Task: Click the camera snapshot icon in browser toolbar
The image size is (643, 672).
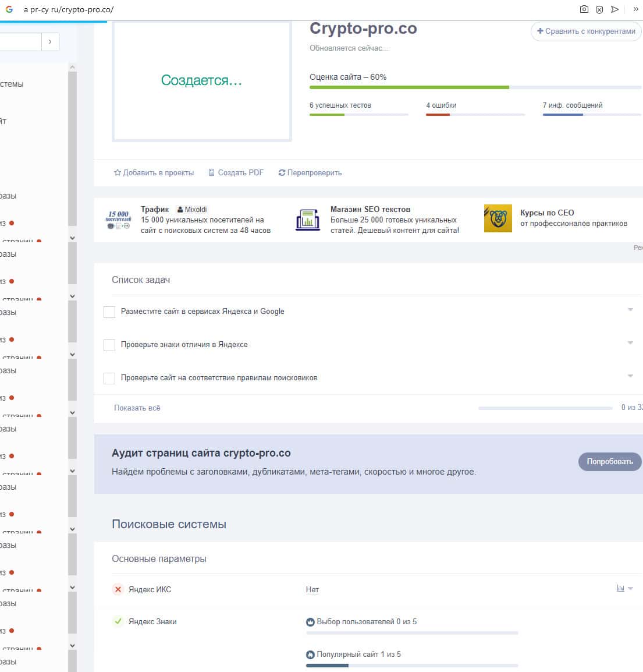Action: tap(584, 9)
